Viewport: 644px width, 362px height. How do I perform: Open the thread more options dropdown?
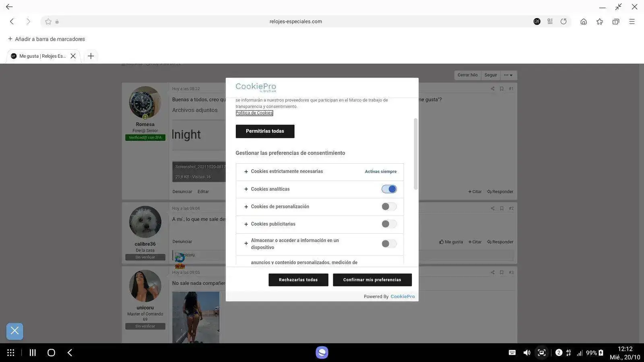coord(508,75)
